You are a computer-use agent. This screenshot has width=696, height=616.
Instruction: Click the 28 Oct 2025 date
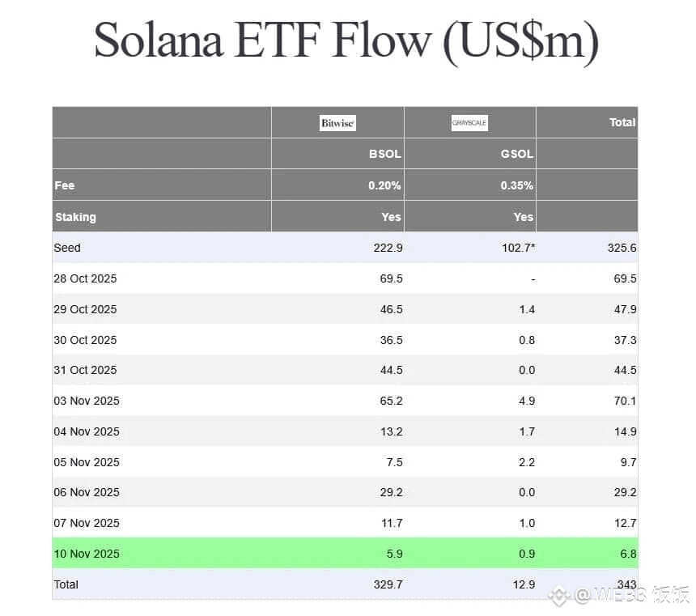click(85, 278)
